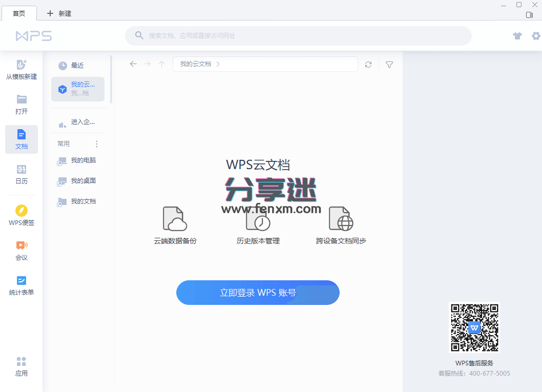Open the skin/theme icon near the gear

pos(517,36)
